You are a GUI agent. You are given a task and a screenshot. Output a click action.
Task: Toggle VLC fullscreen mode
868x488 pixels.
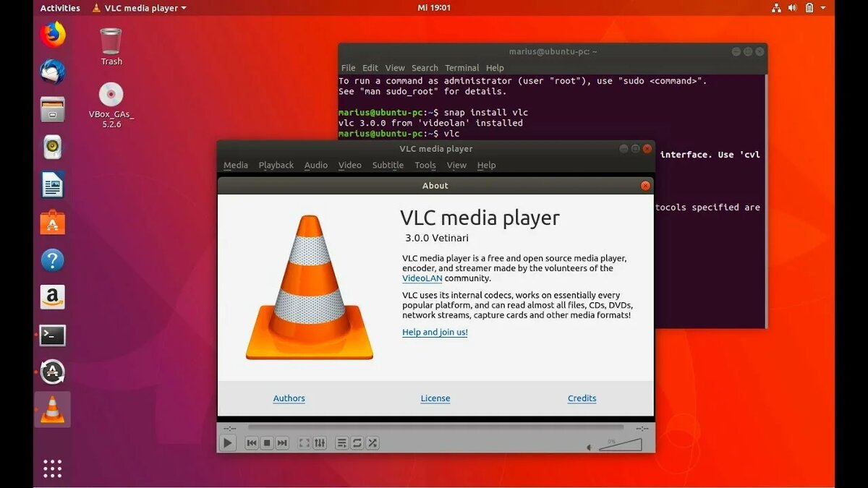(x=305, y=442)
